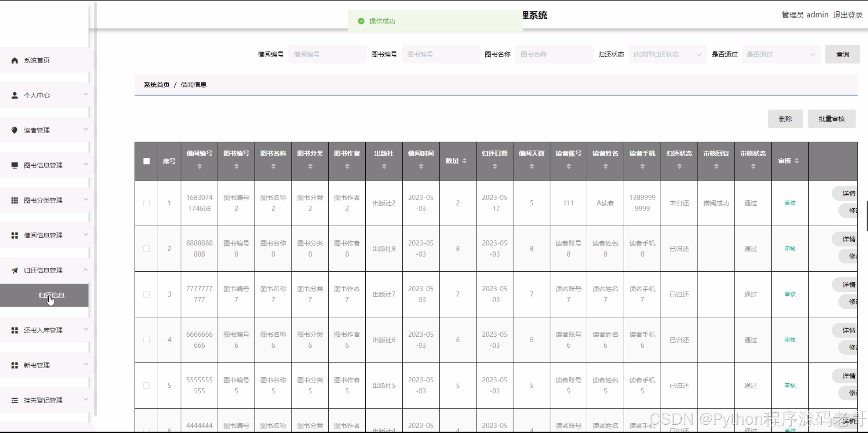Open the 归还状态 dropdown filter
Viewport: 868px width, 433px height.
coord(667,54)
